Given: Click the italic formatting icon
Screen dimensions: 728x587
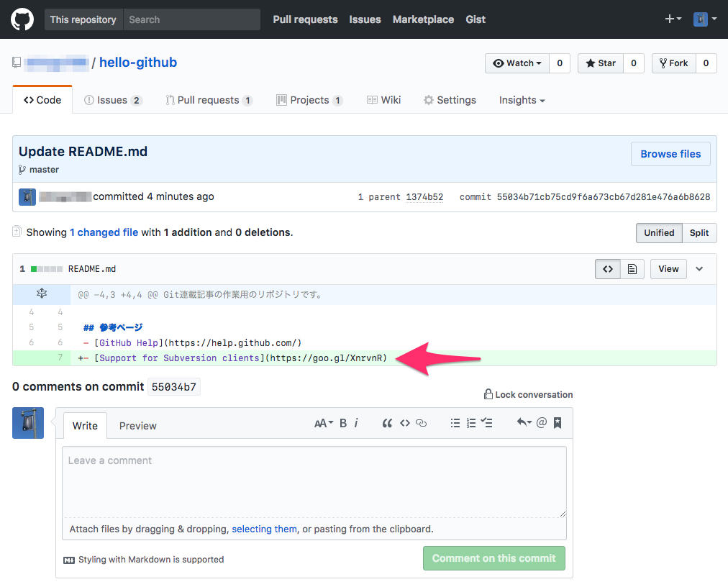Looking at the screenshot, I should coord(356,423).
